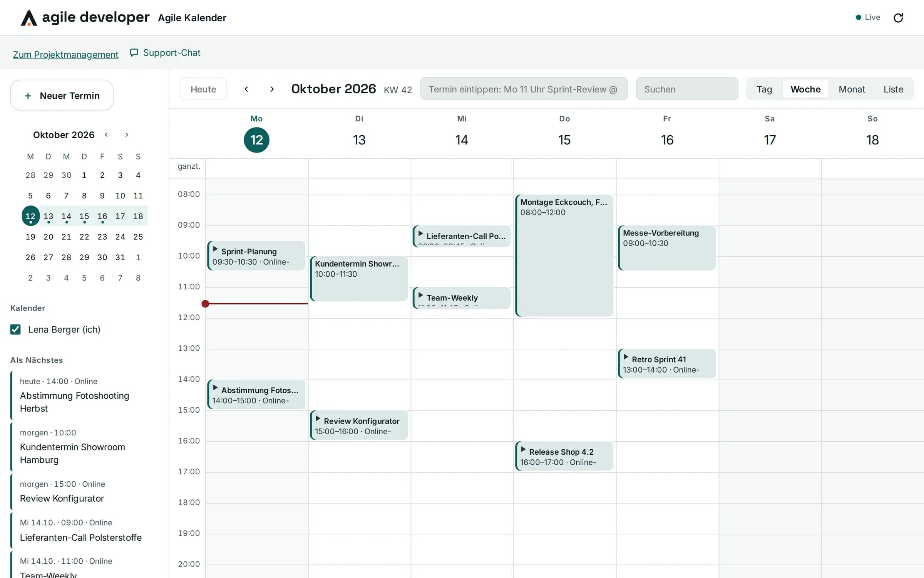Create a Neuer Termin
The height and width of the screenshot is (578, 924).
click(x=62, y=95)
